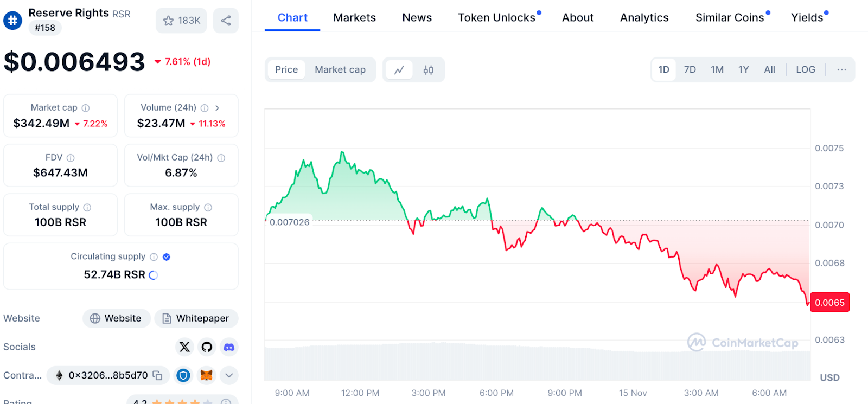The width and height of the screenshot is (868, 404).
Task: Click the Ethereum contract chain icon
Action: pos(59,375)
